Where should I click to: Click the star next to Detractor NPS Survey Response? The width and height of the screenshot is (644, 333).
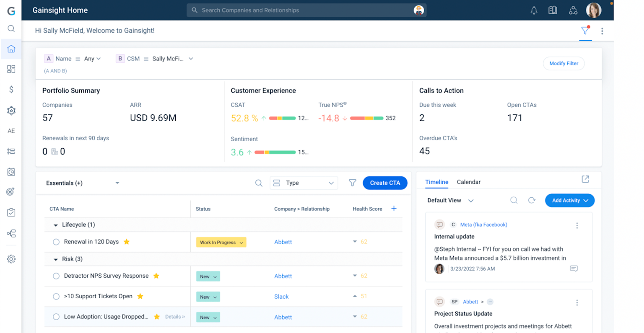(156, 276)
